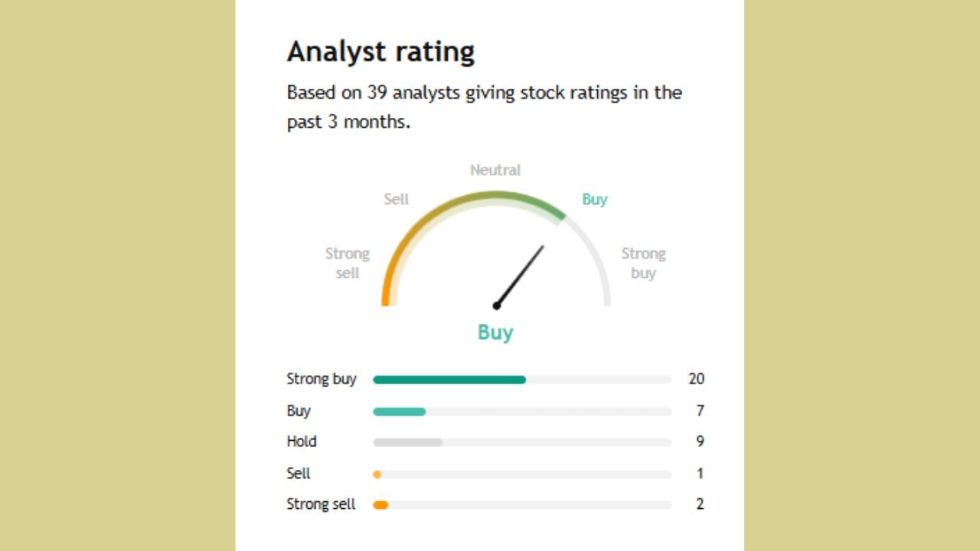Click the green Buy label on gauge
Image resolution: width=980 pixels, height=551 pixels.
(595, 199)
